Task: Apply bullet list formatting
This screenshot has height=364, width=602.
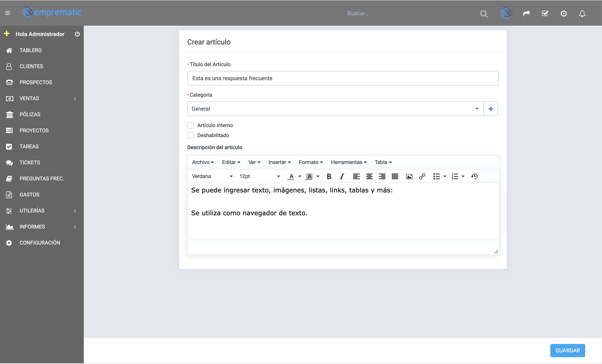Action: (x=436, y=176)
